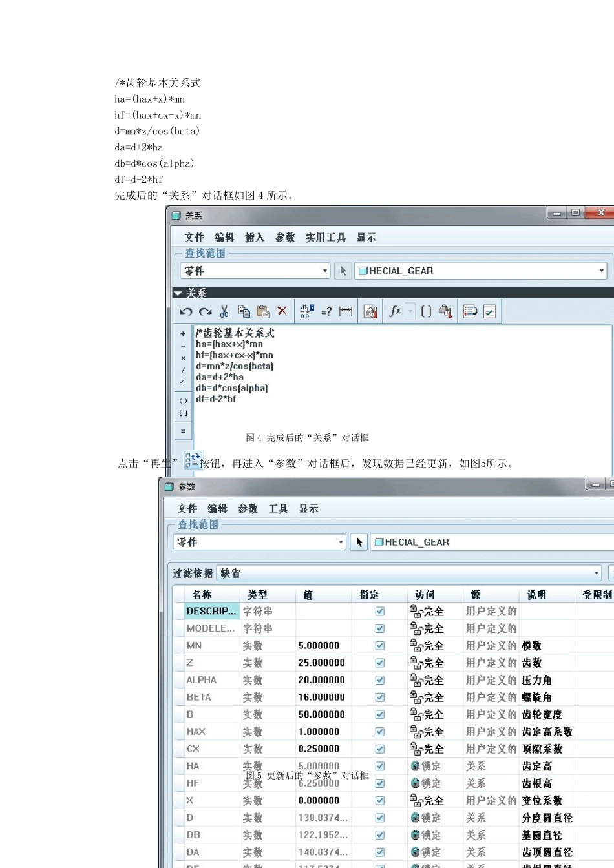Viewport: 614px width, 868px height.
Task: Click the relations text editing area
Action: [x=402, y=400]
